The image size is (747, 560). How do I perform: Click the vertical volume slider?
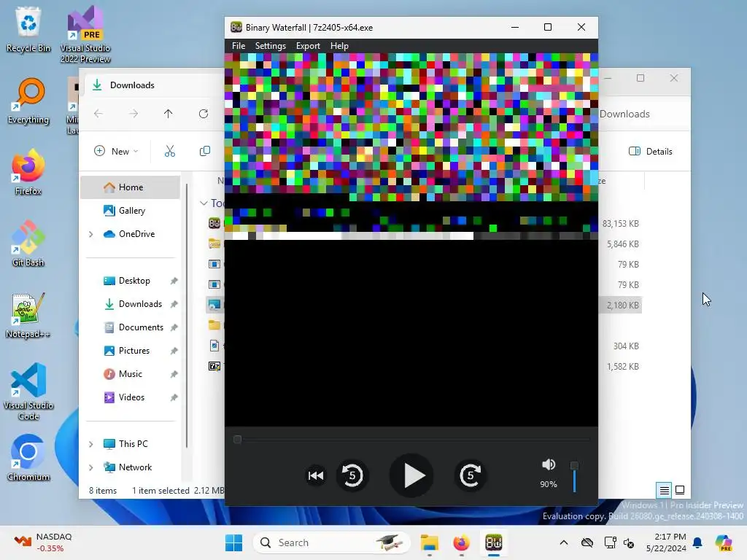(x=575, y=477)
